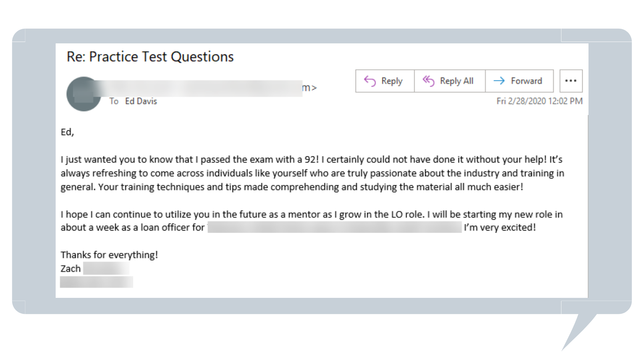Click the 'Re: Practice Test Questions' subject
The height and width of the screenshot is (362, 644).
coord(150,57)
